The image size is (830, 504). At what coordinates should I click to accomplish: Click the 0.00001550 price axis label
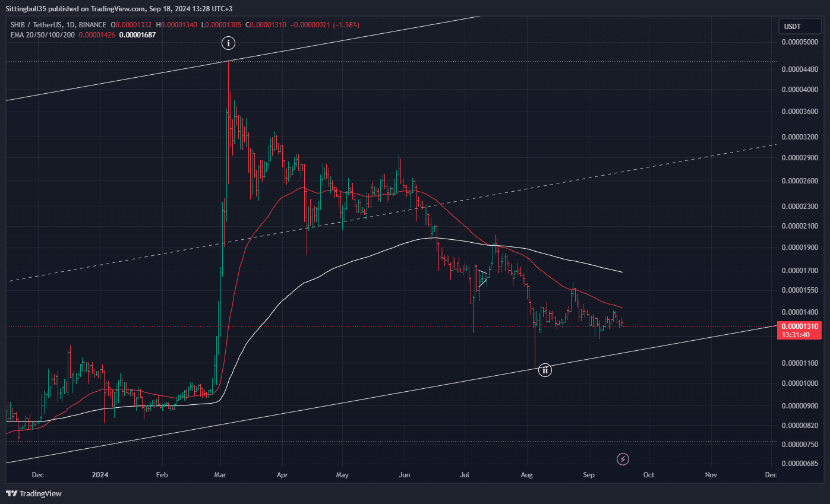(x=801, y=290)
